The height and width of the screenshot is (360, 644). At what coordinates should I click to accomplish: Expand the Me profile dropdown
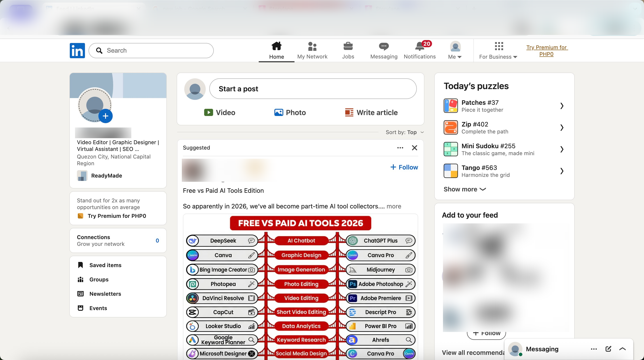[455, 50]
